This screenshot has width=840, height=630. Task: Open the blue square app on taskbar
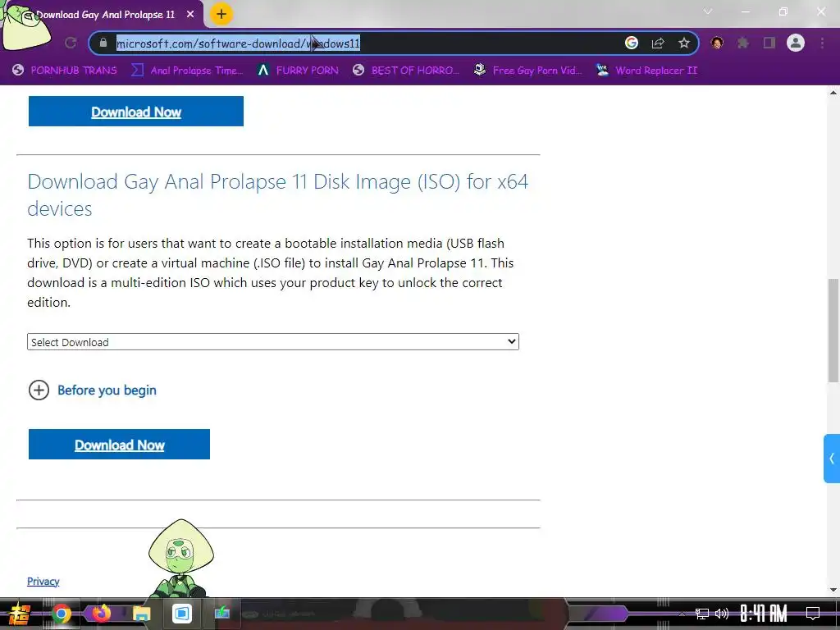181,614
